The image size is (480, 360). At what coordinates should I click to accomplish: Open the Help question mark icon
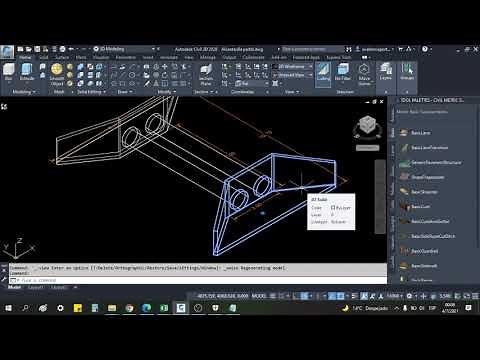(x=425, y=49)
